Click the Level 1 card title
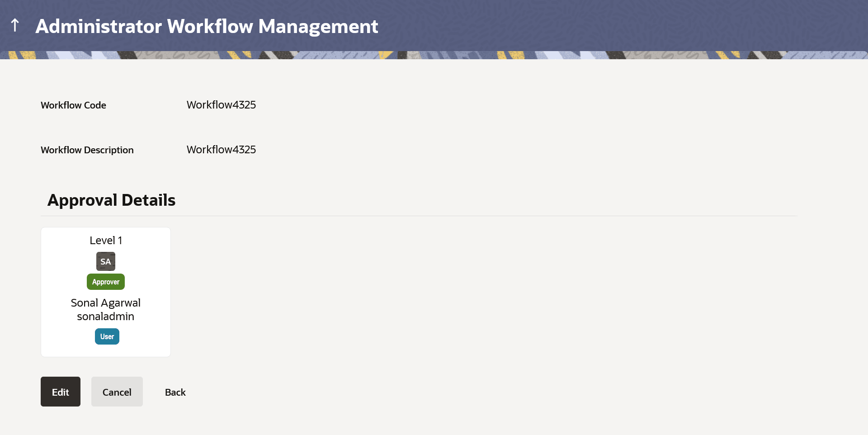This screenshot has height=435, width=868. [105, 240]
